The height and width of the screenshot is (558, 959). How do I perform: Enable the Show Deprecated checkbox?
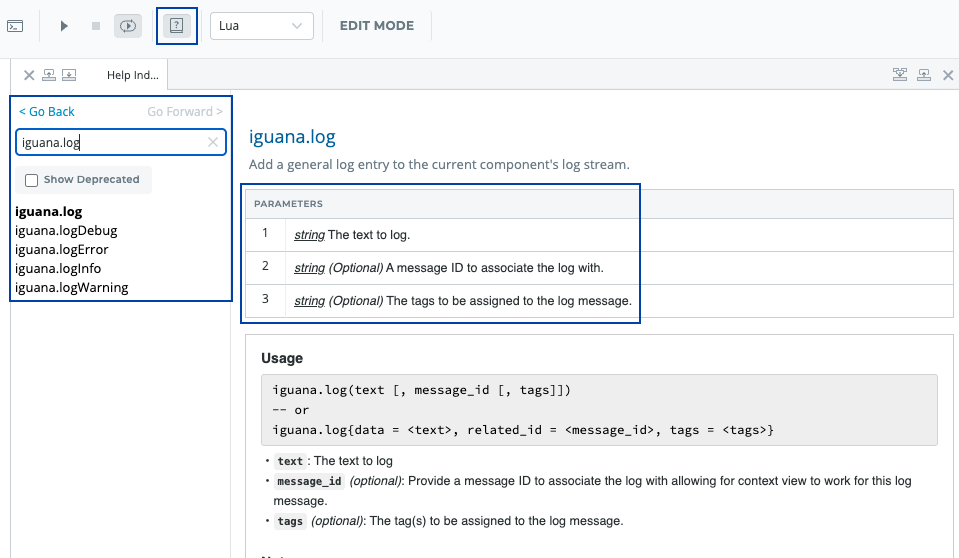(32, 180)
